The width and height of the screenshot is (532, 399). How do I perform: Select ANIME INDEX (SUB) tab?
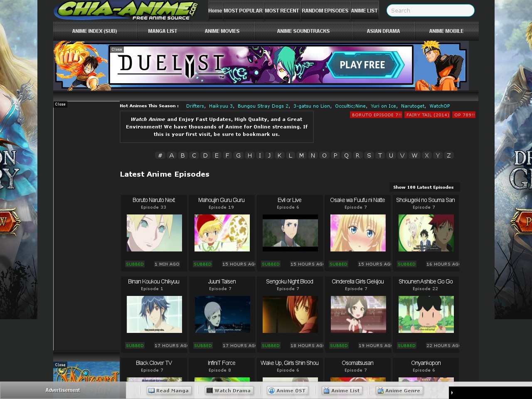click(94, 31)
